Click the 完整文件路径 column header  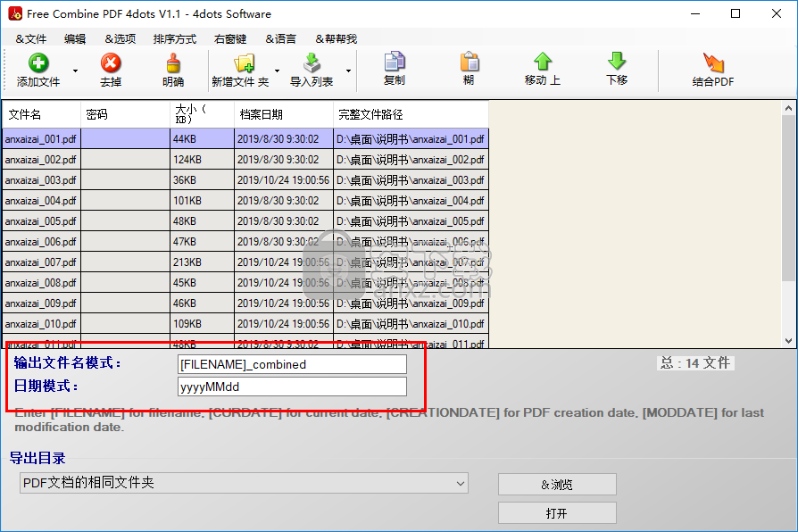(411, 114)
